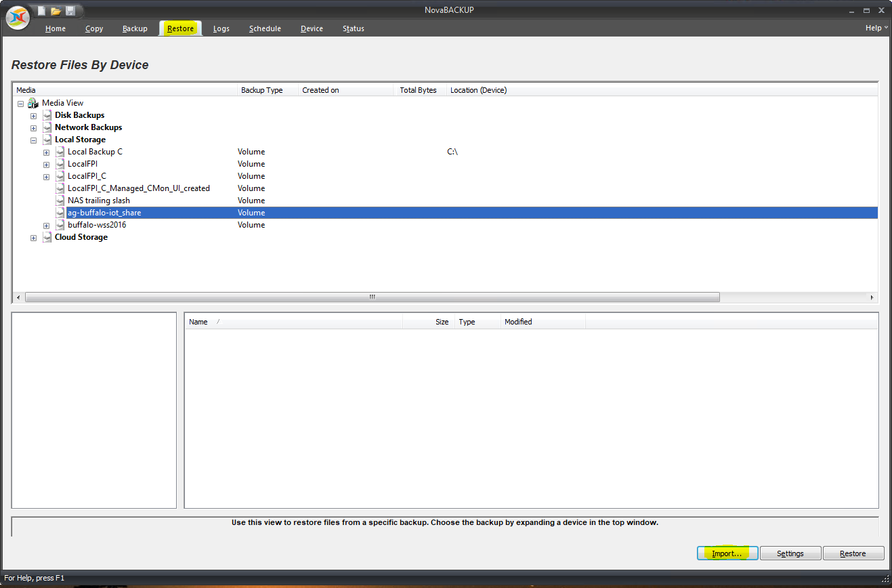Click the media tree scrollbar right arrow
The height and width of the screenshot is (588, 892).
pos(872,297)
